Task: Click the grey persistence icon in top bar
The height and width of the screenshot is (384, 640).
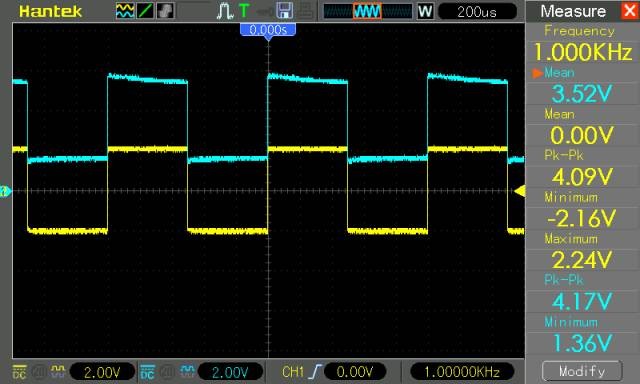Action: (165, 11)
